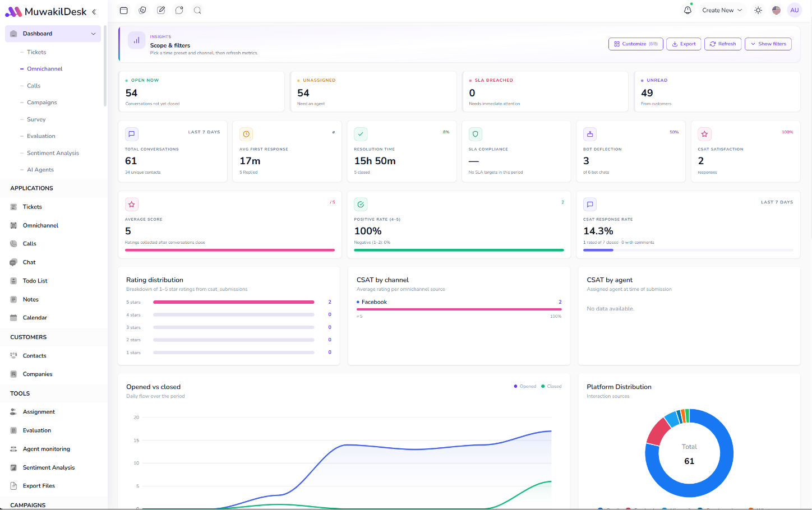The height and width of the screenshot is (510, 812).
Task: Click the Total Conversations chat icon
Action: pos(132,134)
